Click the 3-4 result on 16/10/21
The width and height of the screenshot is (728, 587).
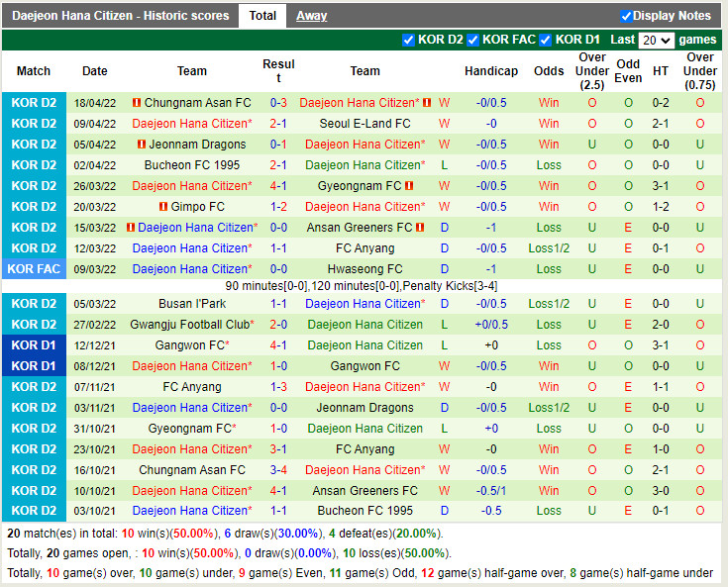pyautogui.click(x=278, y=469)
